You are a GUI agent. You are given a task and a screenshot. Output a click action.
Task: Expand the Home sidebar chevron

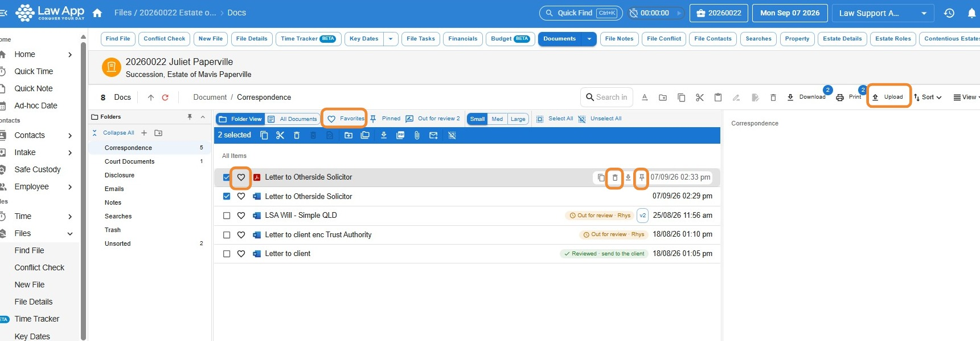tap(70, 55)
